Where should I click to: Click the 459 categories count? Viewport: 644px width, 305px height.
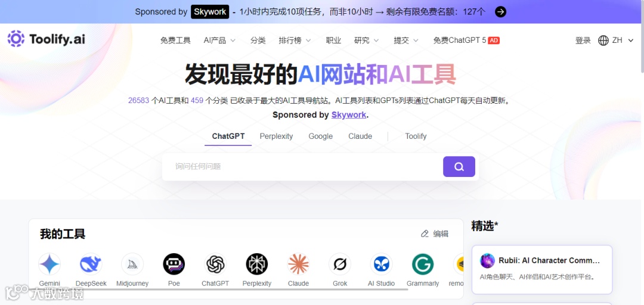pyautogui.click(x=197, y=101)
